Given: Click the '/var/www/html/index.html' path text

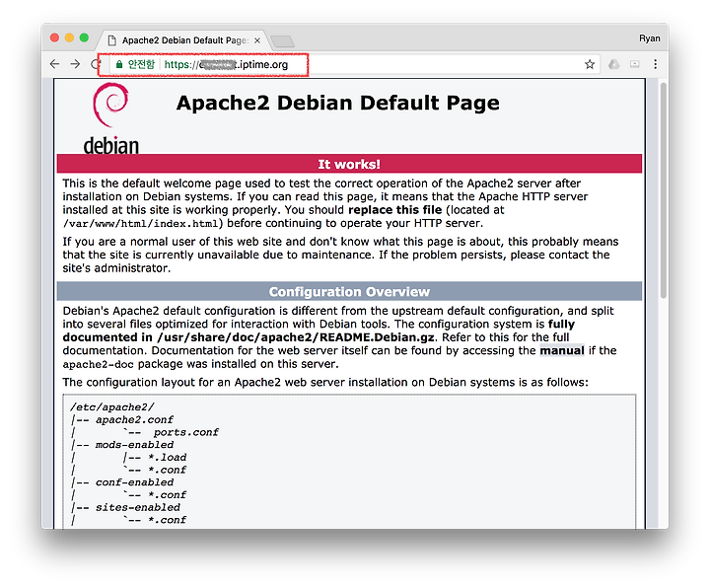Looking at the screenshot, I should click(141, 224).
